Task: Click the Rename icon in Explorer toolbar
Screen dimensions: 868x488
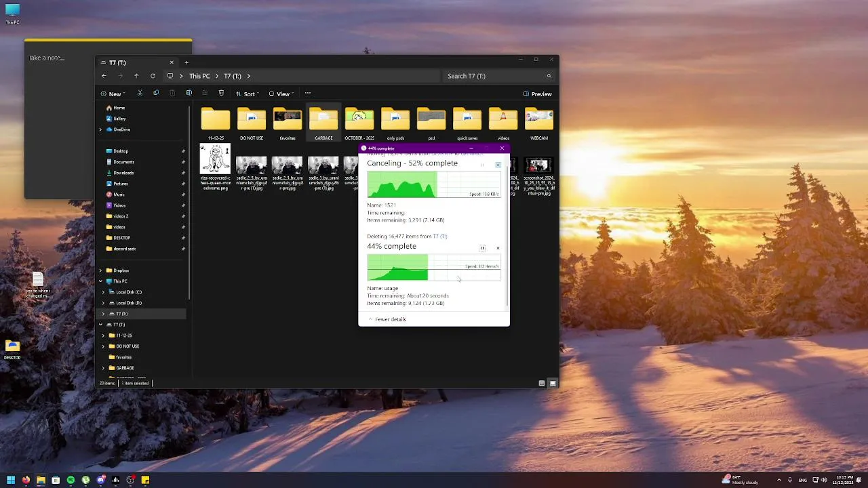Action: [x=189, y=94]
